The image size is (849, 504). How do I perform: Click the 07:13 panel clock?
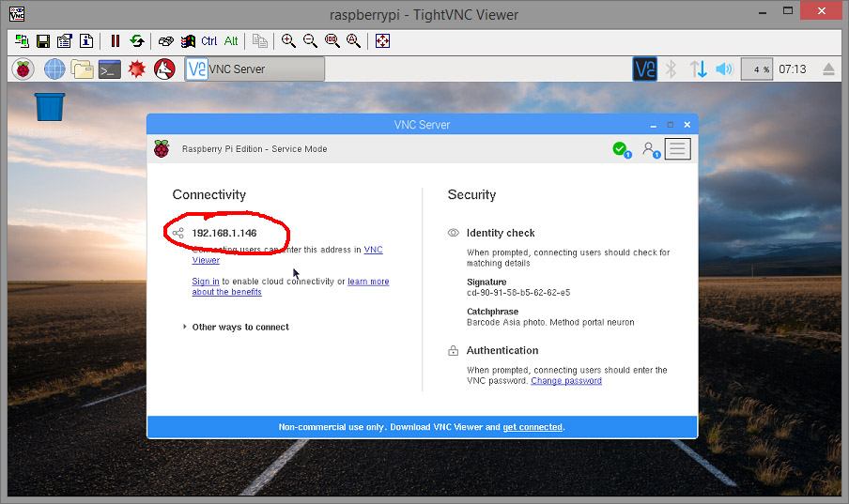coord(792,69)
